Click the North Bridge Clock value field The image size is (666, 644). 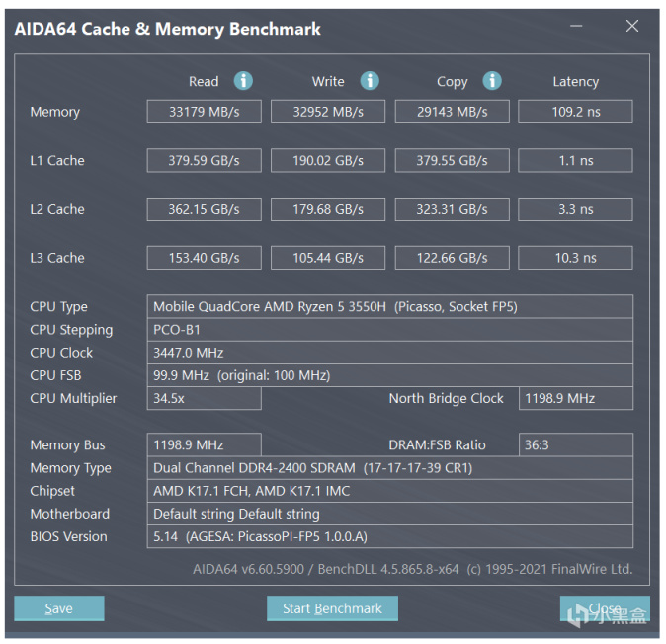click(x=575, y=398)
